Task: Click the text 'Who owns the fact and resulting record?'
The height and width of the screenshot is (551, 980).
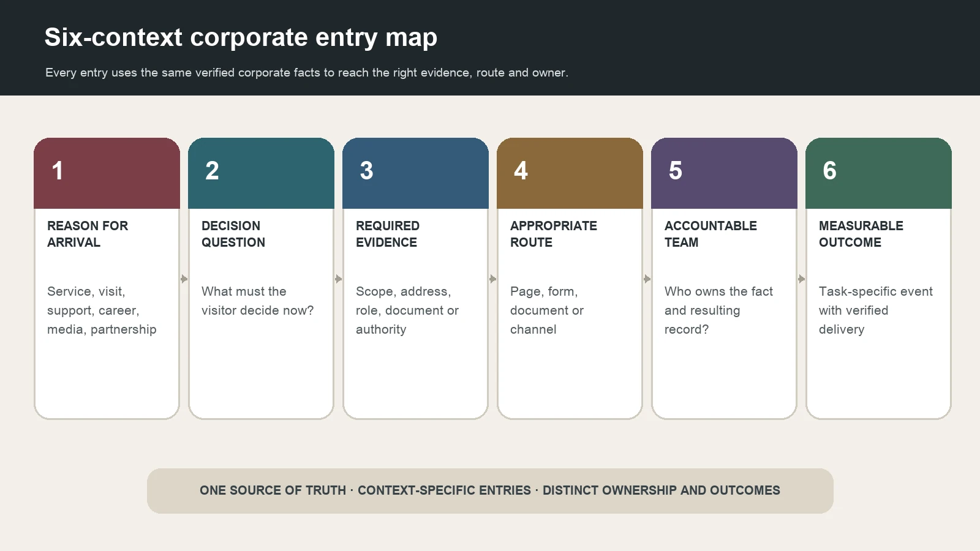Action: point(718,310)
